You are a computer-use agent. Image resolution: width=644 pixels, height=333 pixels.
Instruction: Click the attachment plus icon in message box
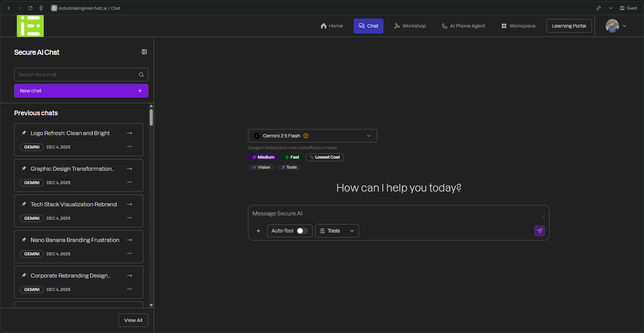point(258,231)
